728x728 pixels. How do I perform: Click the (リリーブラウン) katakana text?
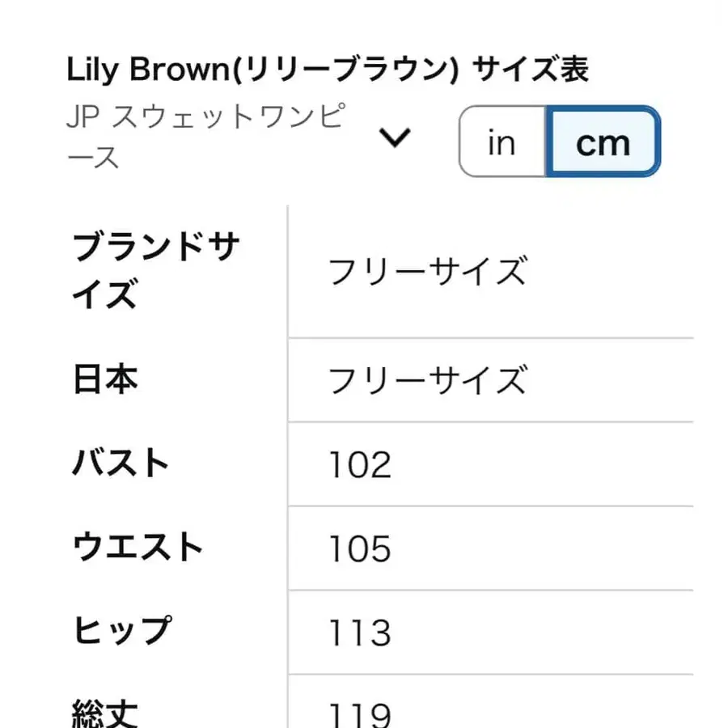(341, 70)
